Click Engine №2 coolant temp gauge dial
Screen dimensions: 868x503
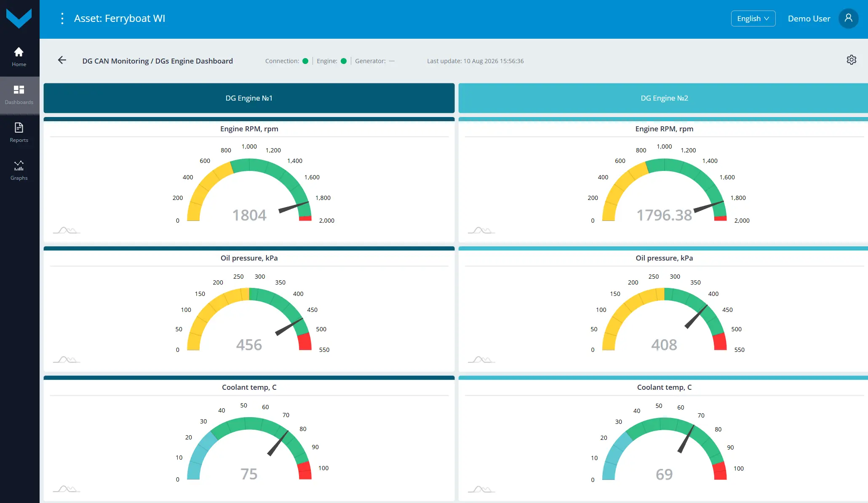click(664, 448)
